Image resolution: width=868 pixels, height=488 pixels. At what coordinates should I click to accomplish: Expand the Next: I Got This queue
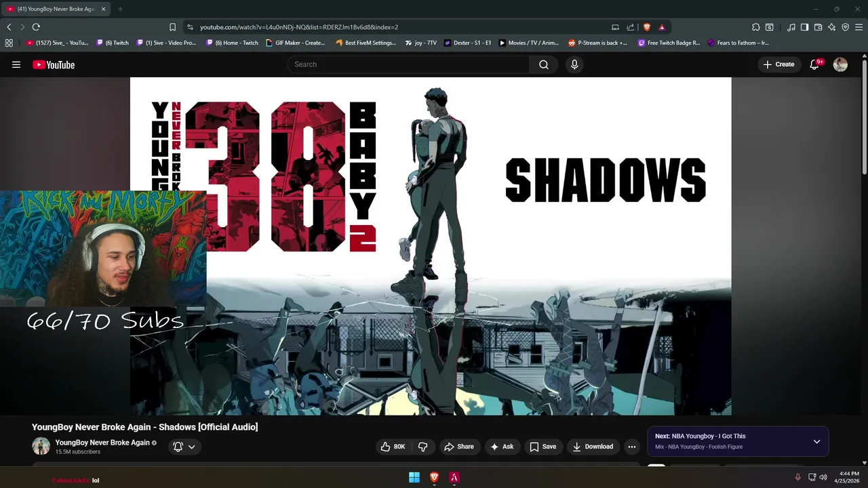tap(816, 441)
